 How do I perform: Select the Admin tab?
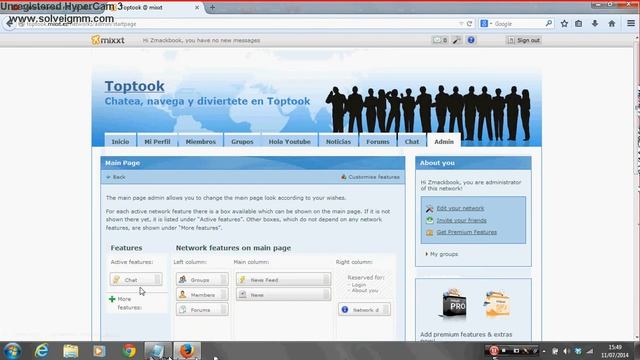[x=444, y=141]
